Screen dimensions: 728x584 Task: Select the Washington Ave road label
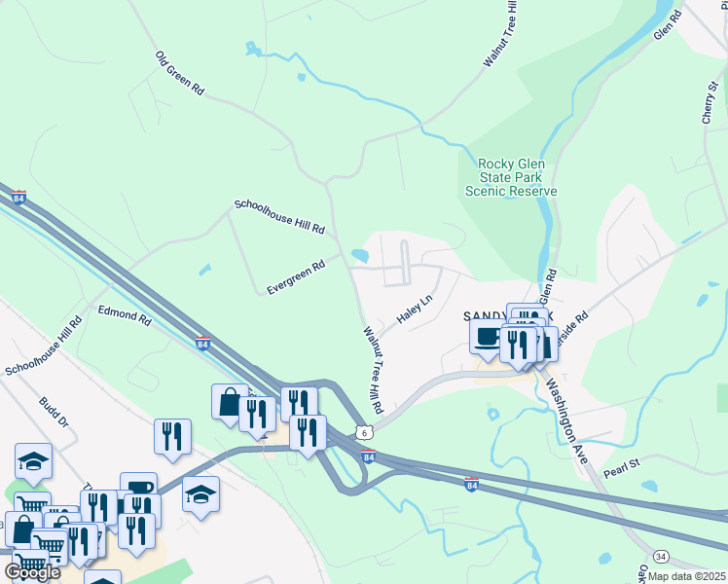click(x=566, y=420)
